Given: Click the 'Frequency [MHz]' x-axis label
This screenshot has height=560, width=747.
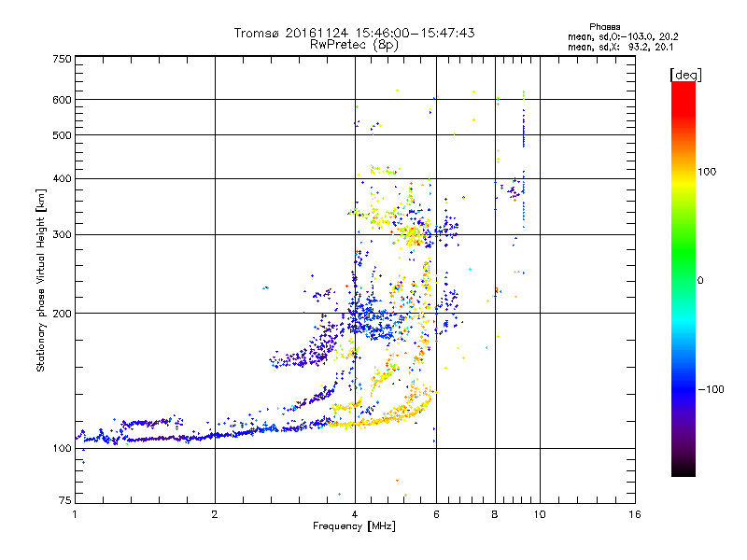Looking at the screenshot, I should [354, 526].
